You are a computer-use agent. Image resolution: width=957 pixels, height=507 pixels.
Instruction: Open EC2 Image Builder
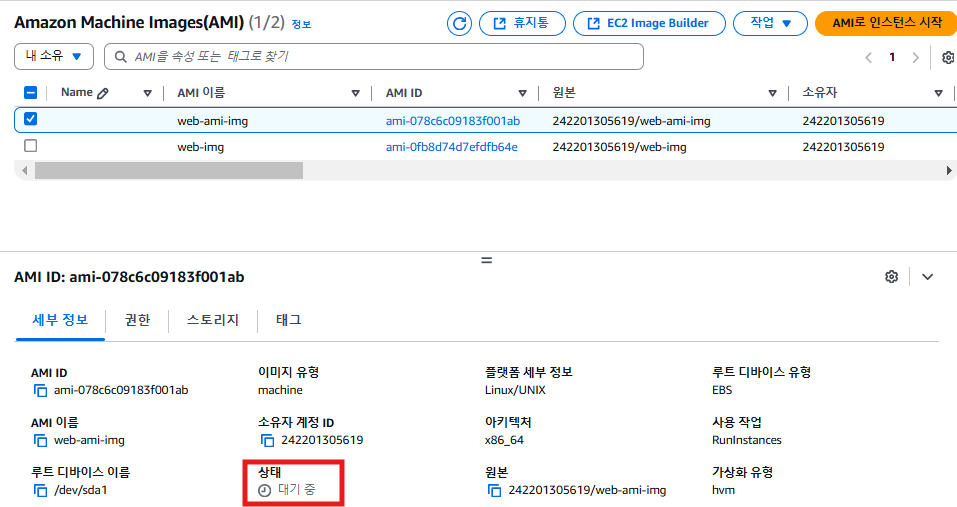point(649,24)
